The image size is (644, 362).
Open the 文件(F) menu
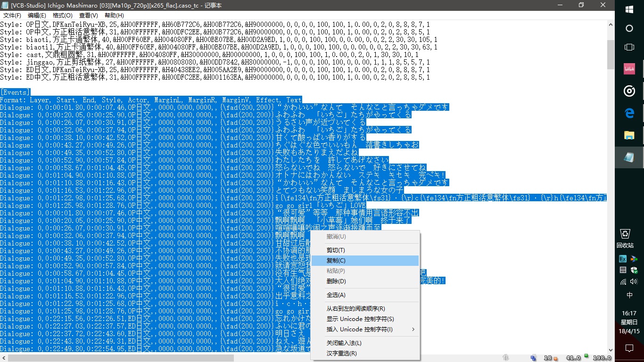[12, 16]
